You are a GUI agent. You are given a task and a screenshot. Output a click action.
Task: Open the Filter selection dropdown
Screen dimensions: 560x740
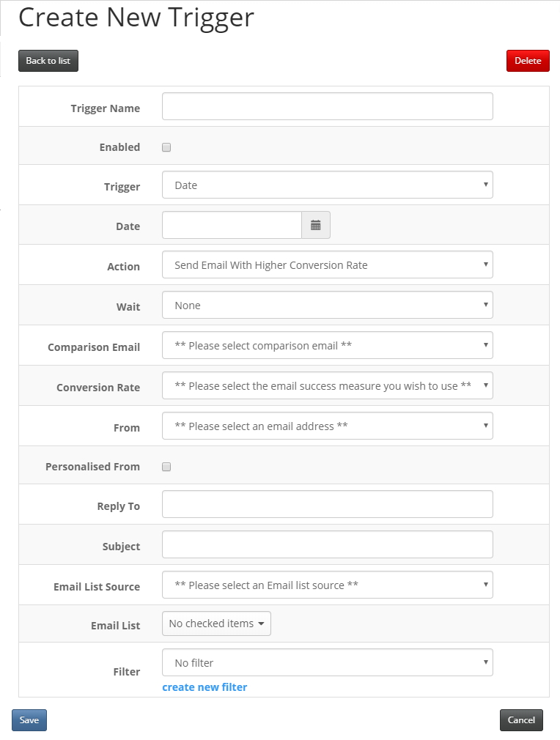[x=327, y=662]
